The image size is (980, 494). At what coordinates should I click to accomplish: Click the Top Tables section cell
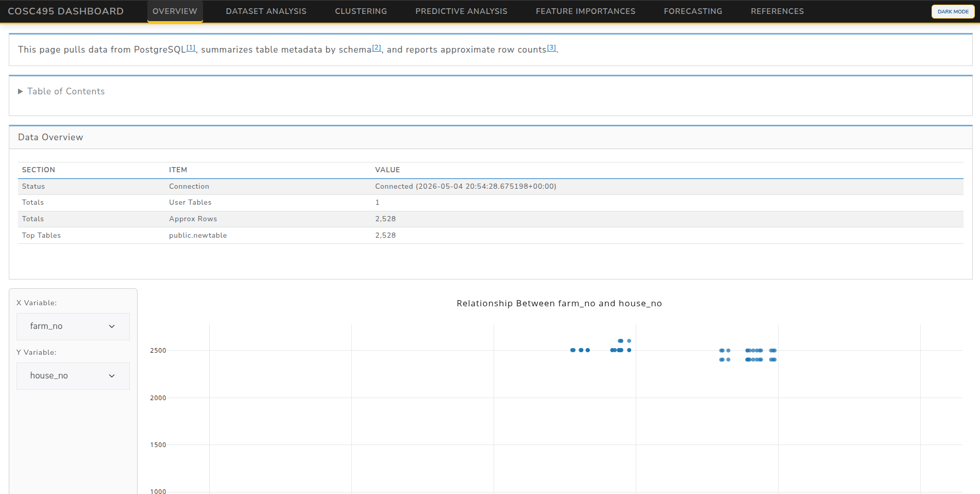pos(41,235)
